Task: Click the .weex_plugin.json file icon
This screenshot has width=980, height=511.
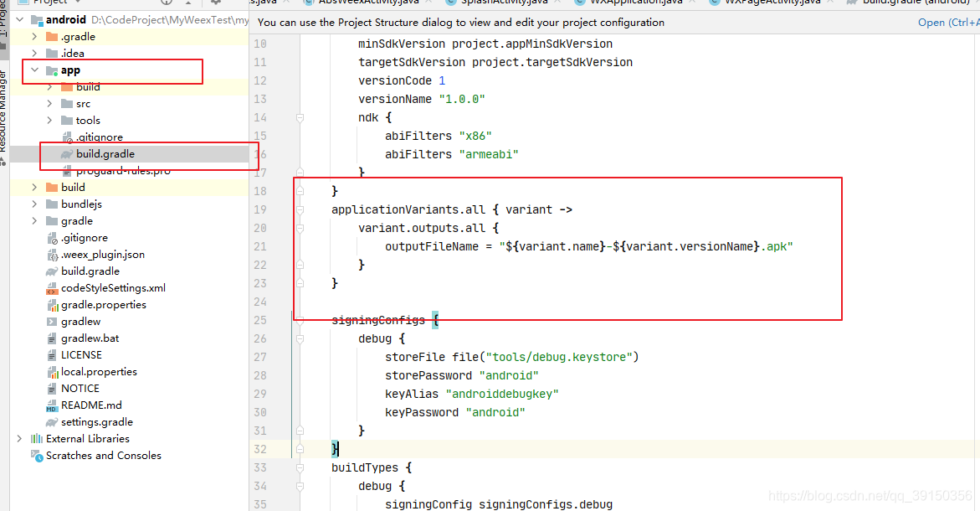Action: click(53, 255)
